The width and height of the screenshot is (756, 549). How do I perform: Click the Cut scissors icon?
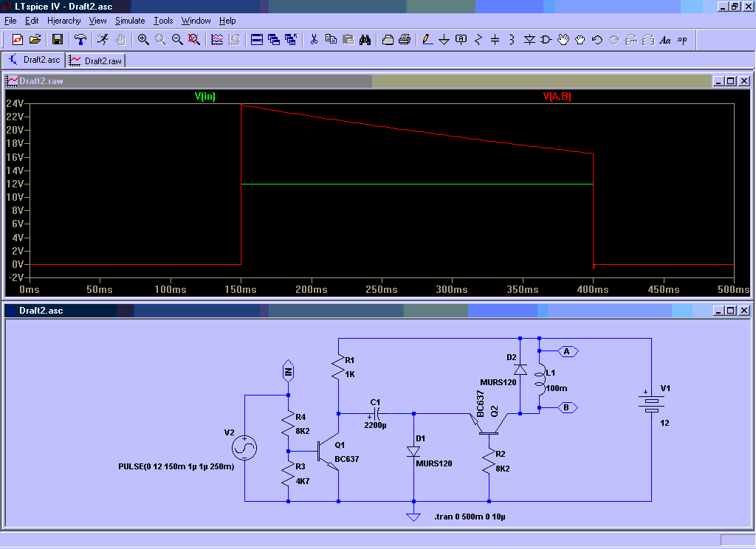click(314, 40)
